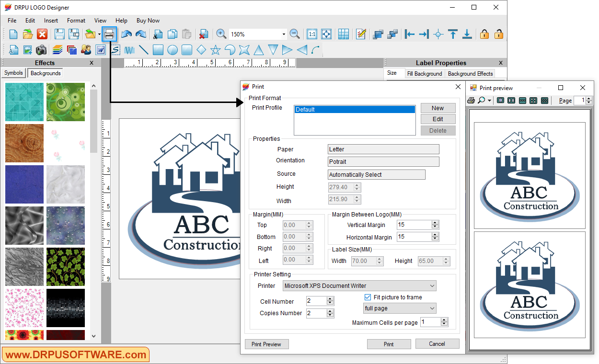
Task: Choose the Line drawing tool
Action: [144, 49]
